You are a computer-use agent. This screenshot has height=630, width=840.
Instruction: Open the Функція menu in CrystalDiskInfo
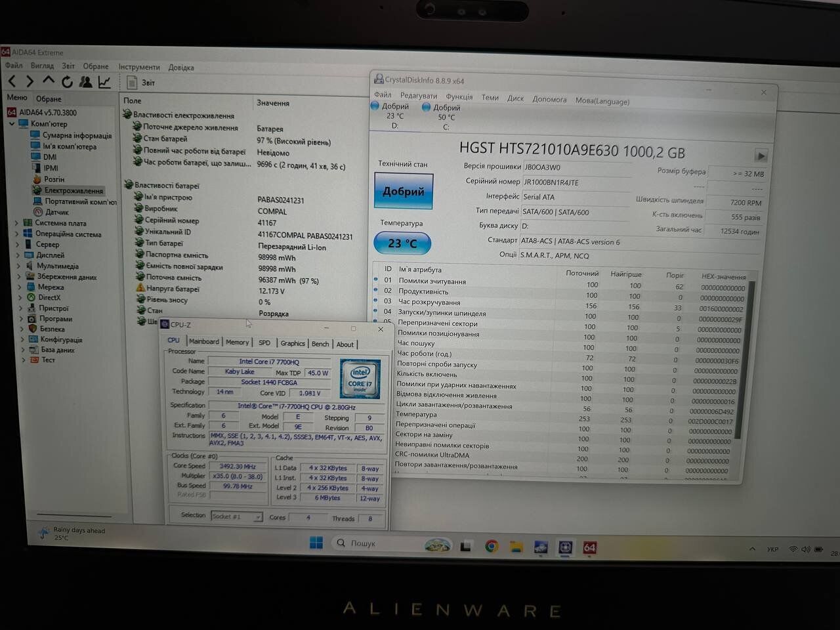(459, 96)
